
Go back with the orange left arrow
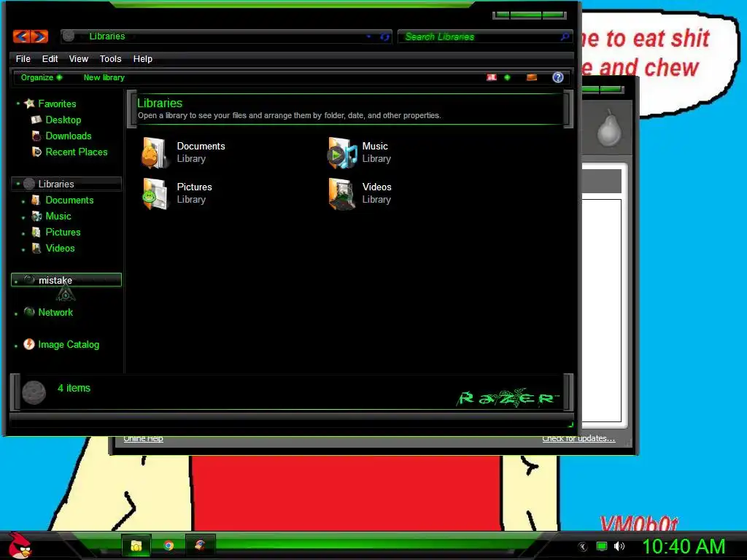21,36
